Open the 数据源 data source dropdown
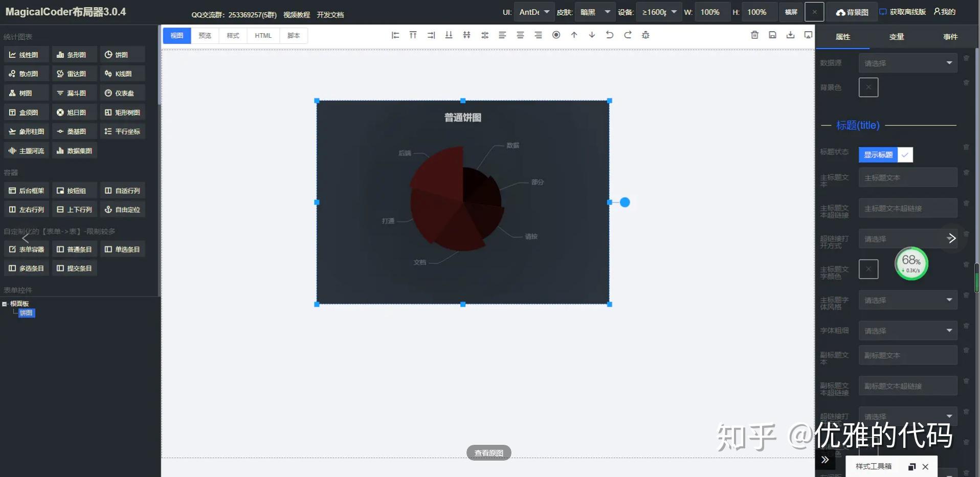This screenshot has width=980, height=477. click(x=908, y=62)
